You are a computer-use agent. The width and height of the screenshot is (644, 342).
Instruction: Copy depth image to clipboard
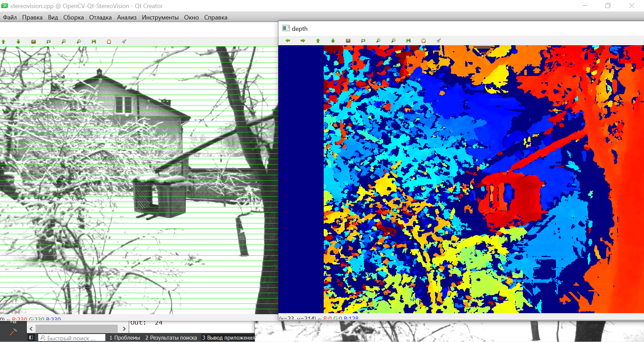(424, 41)
